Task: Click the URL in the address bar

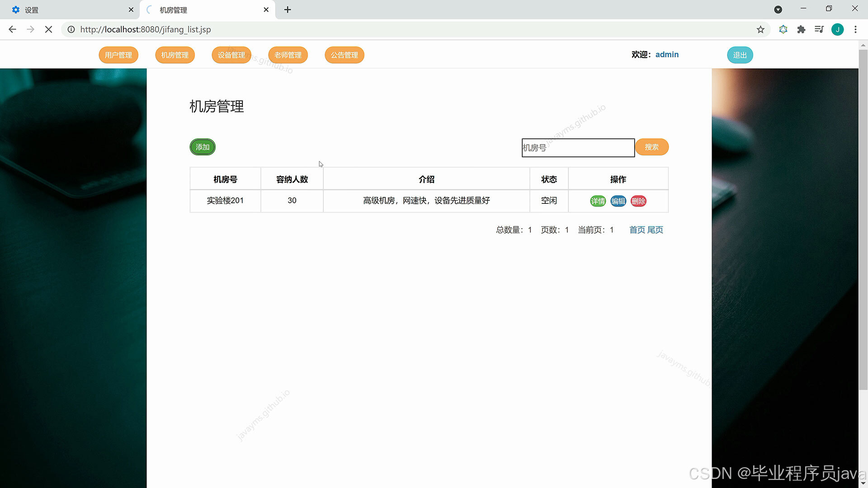Action: click(146, 29)
